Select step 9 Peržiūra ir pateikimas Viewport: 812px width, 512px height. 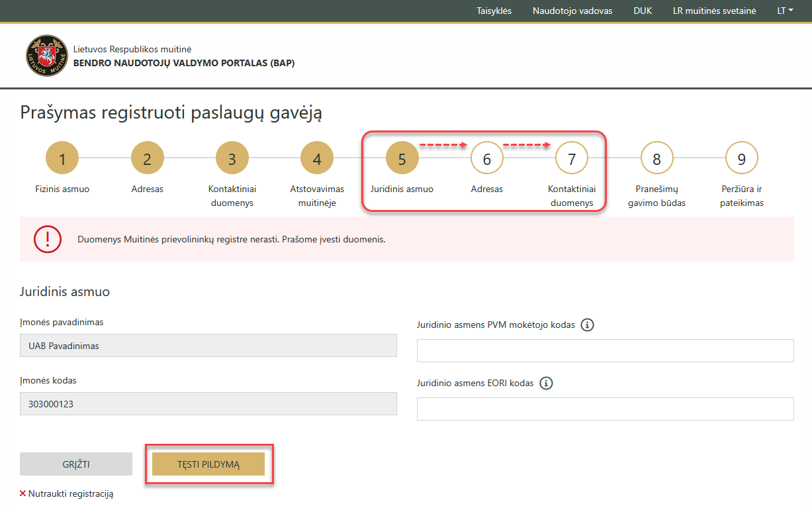coord(741,158)
